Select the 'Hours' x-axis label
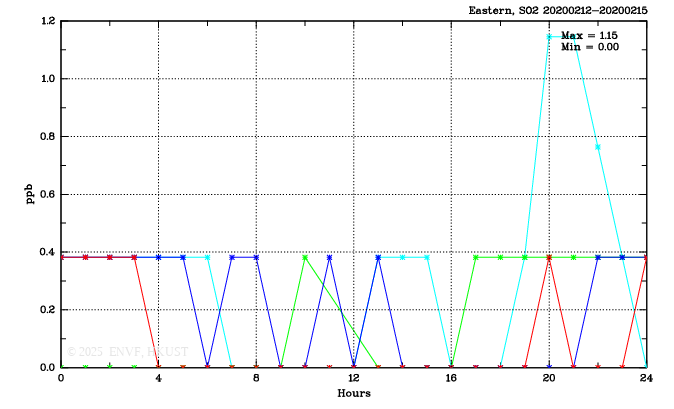Screen dimensions: 674x409 pyautogui.click(x=353, y=394)
